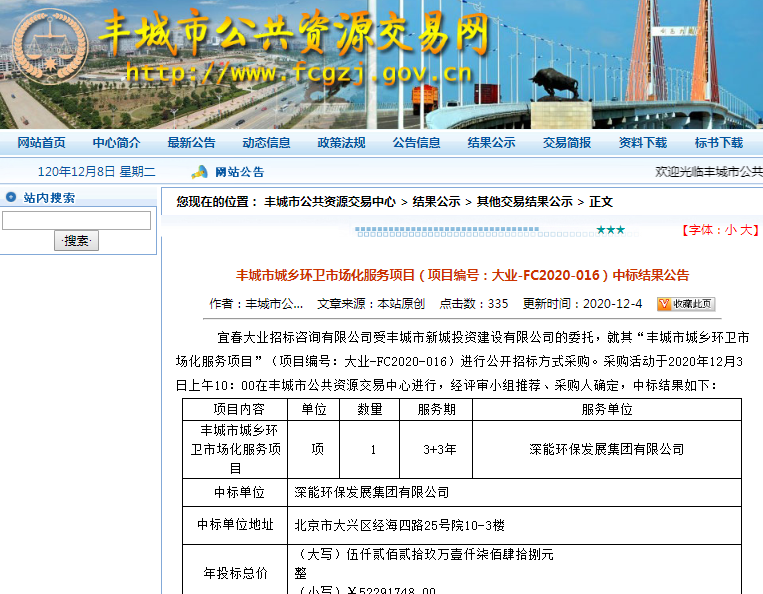
Task: Click the bullet icon beside 站内搜索
Action: point(11,198)
